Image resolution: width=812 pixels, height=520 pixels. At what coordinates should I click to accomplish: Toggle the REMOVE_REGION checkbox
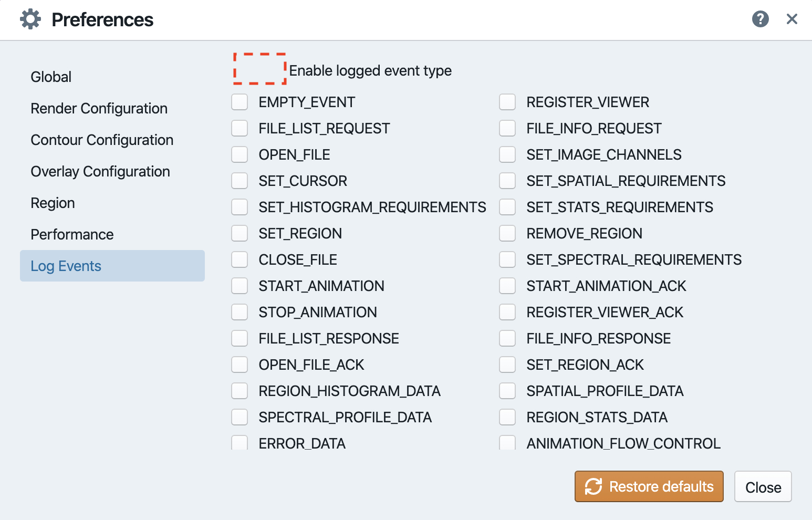(x=507, y=233)
